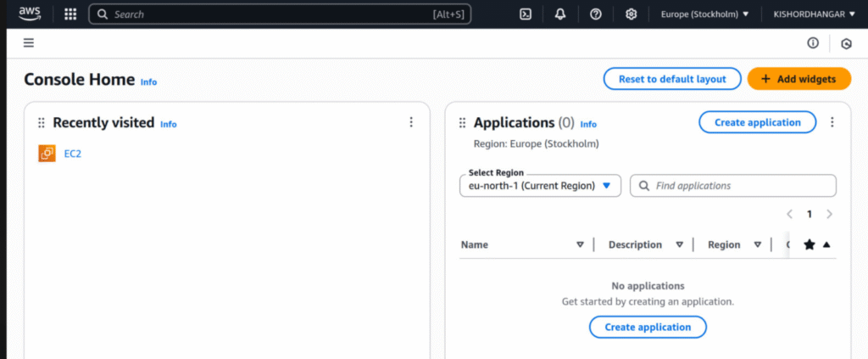Click the hexagon icon below the account name
The width and height of the screenshot is (868, 359).
846,44
